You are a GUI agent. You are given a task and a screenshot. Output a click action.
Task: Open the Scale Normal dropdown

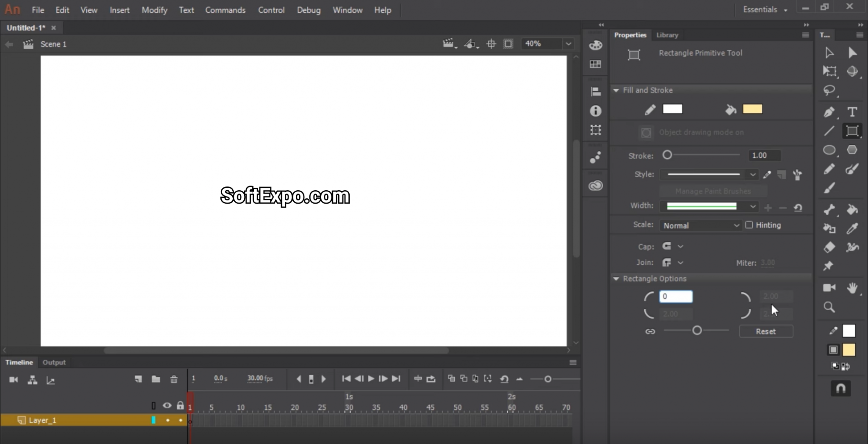701,225
